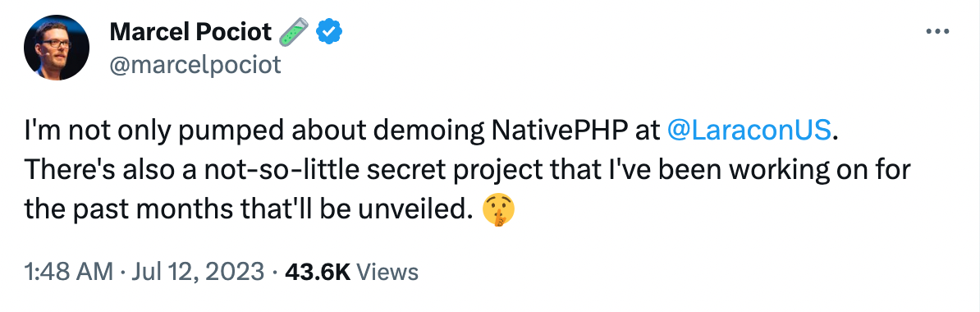The width and height of the screenshot is (980, 312).
Task: Click the test tube emoji beside the name
Action: pyautogui.click(x=293, y=31)
